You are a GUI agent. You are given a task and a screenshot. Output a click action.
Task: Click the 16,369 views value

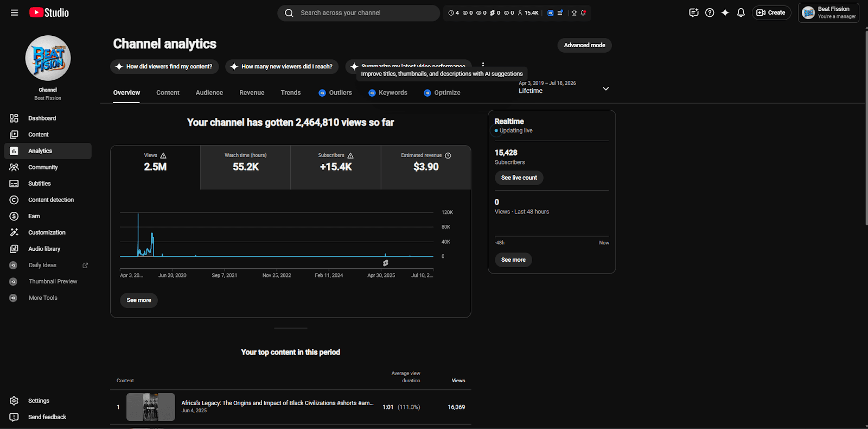(x=456, y=407)
